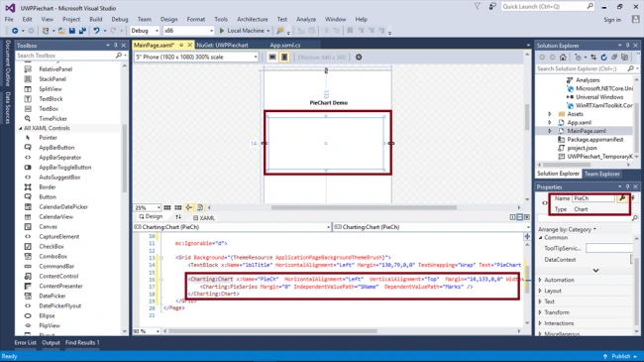Click the Toolbox search magnifier icon

click(x=119, y=56)
